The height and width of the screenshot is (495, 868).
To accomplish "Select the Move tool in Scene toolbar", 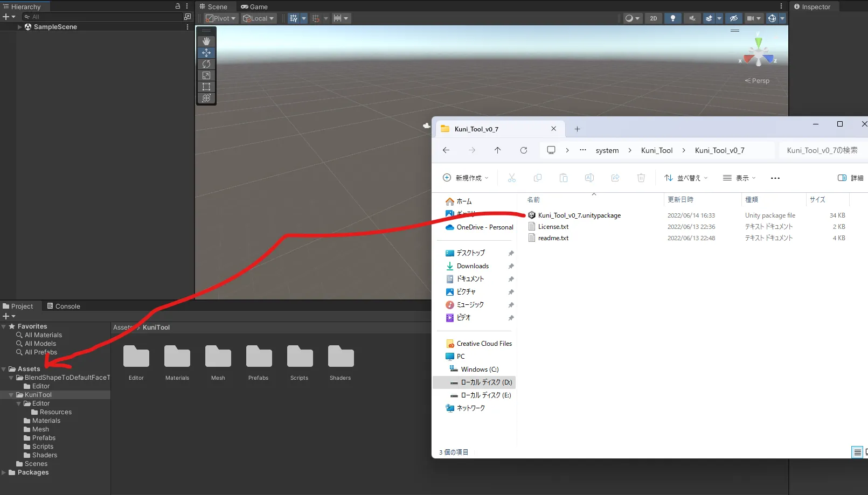I will (x=206, y=53).
